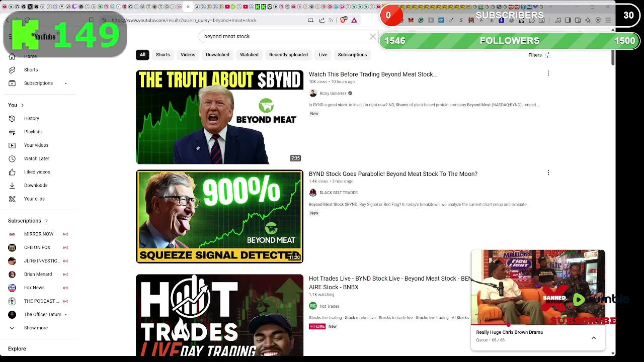Select the Watched filter chip

coord(249,55)
